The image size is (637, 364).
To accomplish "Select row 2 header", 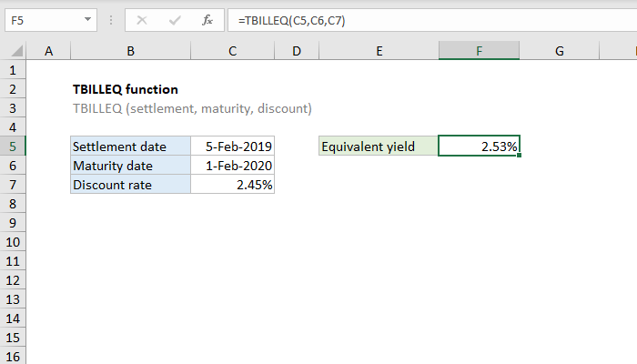I will click(x=13, y=89).
